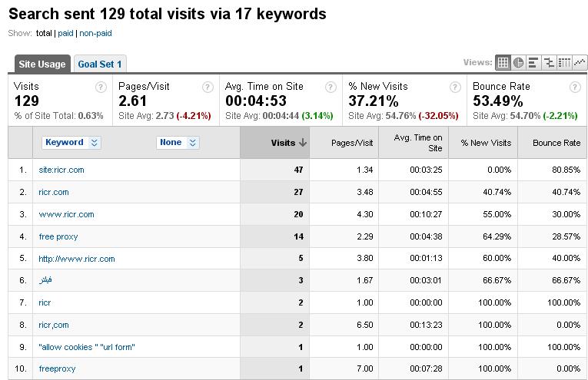The height and width of the screenshot is (380, 588).
Task: Open the Arabic keyword in row 6
Action: pos(45,280)
